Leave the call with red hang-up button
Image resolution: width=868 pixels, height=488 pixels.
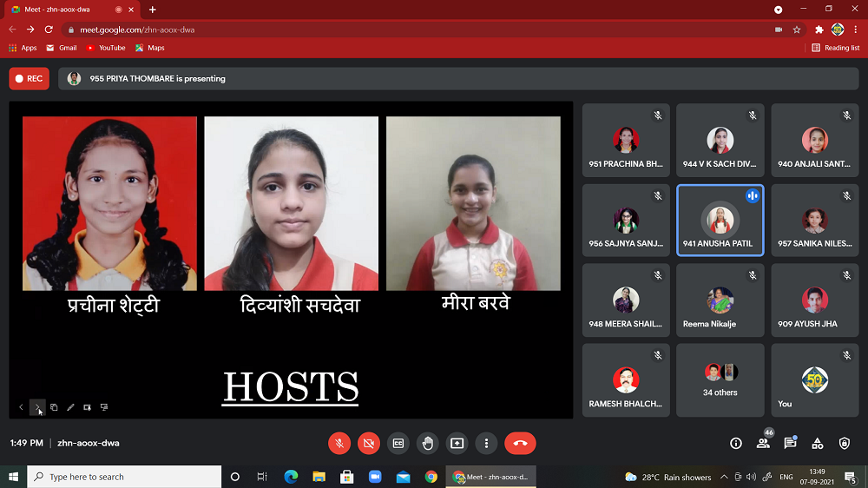click(x=520, y=443)
